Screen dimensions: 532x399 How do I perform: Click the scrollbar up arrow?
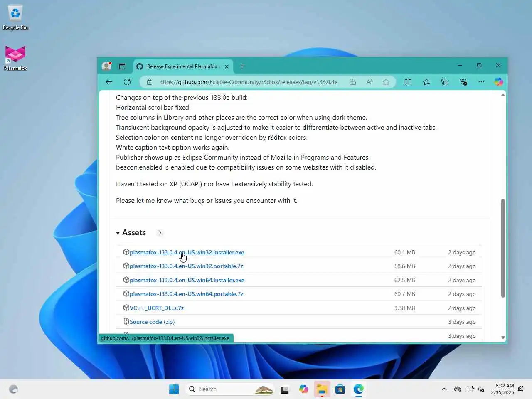[503, 95]
